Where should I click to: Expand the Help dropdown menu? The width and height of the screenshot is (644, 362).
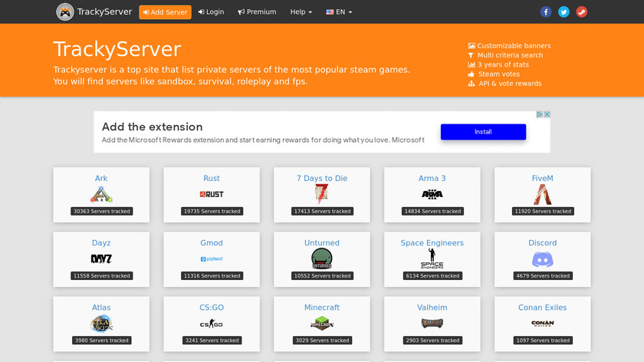(x=301, y=12)
